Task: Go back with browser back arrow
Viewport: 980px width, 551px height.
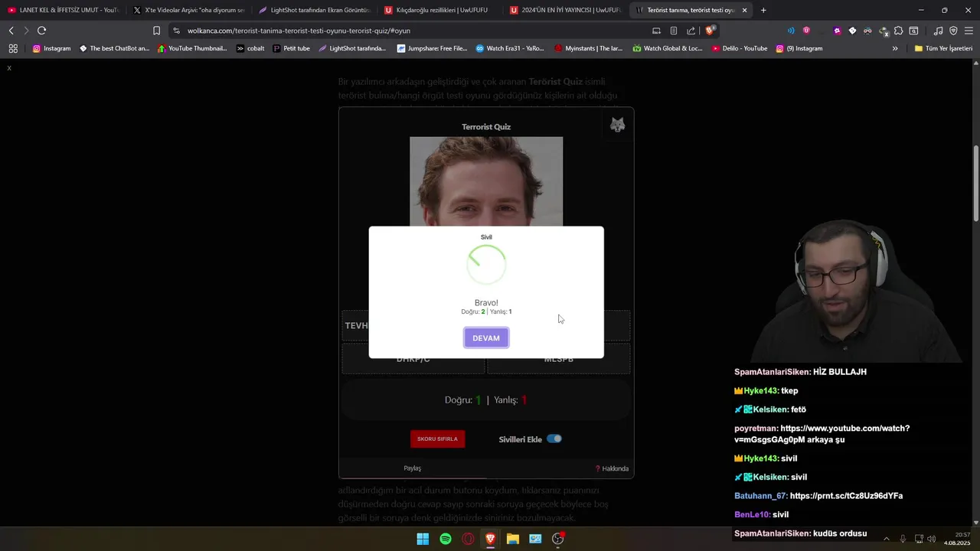Action: pyautogui.click(x=11, y=31)
